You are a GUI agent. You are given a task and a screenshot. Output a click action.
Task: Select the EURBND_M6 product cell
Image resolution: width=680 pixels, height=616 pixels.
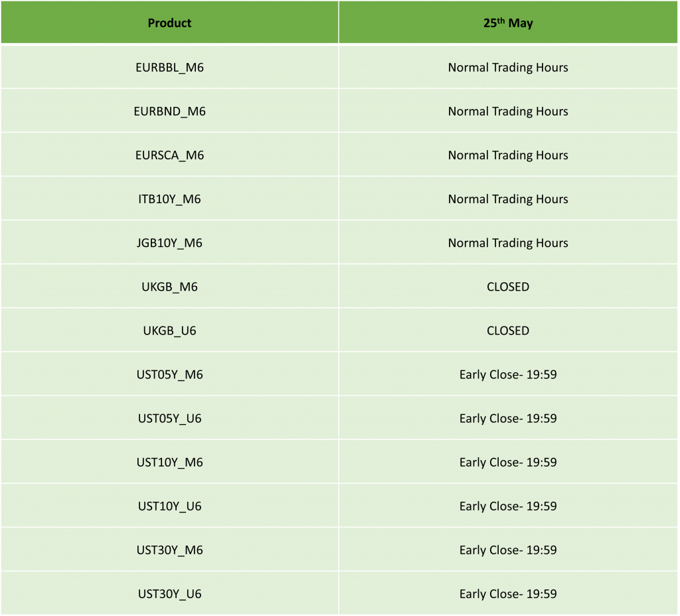point(169,111)
